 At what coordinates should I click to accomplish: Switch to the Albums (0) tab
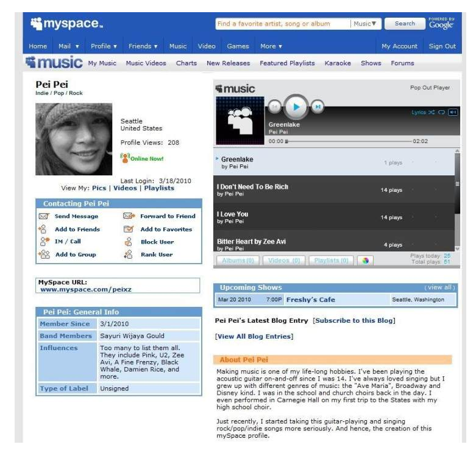[x=238, y=261]
